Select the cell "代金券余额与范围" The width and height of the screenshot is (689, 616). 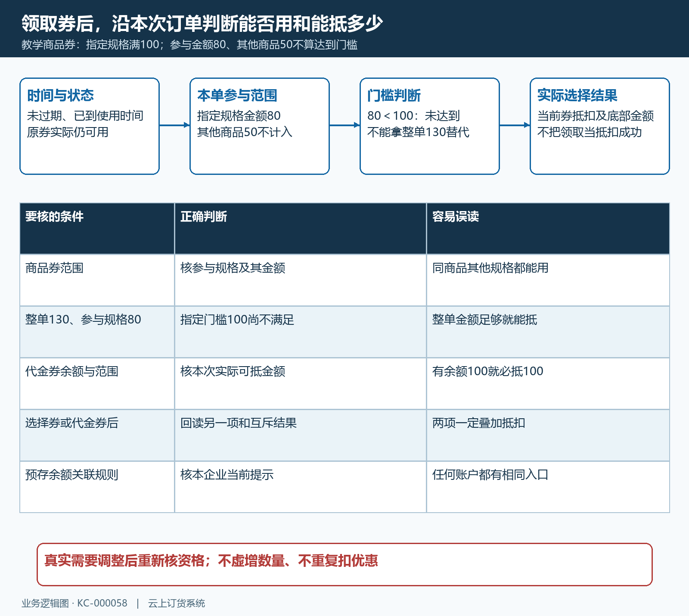(x=97, y=383)
